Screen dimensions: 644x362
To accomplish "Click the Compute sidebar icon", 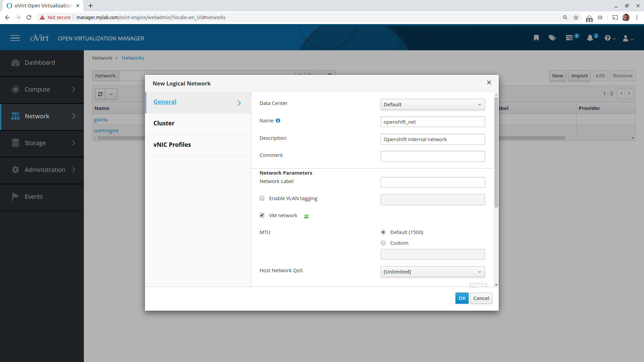I will coord(15,89).
